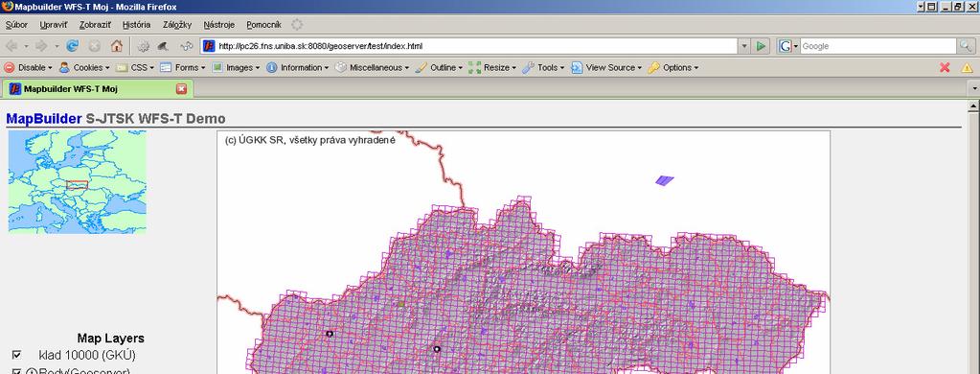Click the search magnifier icon
The height and width of the screenshot is (374, 980).
pos(966,46)
